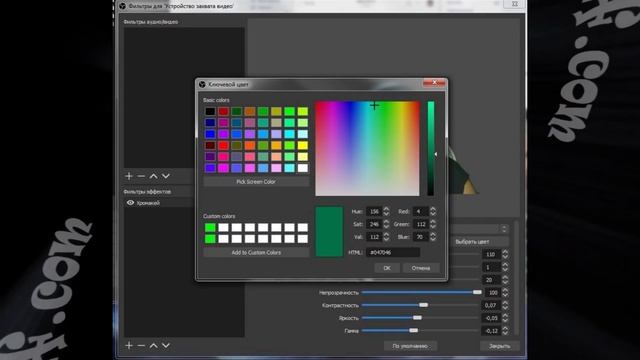Toggle visibility eye of the Хромакей filter
Image resolution: width=640 pixels, height=360 pixels.
tap(130, 202)
